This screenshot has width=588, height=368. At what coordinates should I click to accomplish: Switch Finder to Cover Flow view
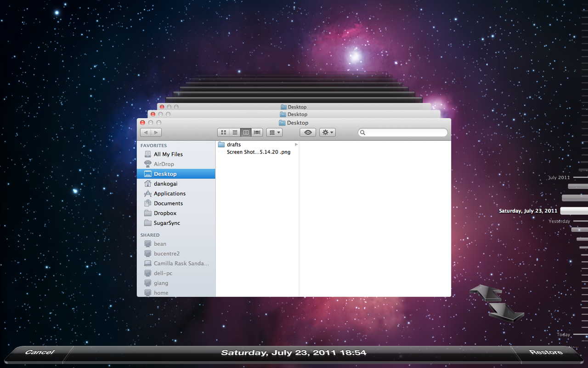(257, 132)
